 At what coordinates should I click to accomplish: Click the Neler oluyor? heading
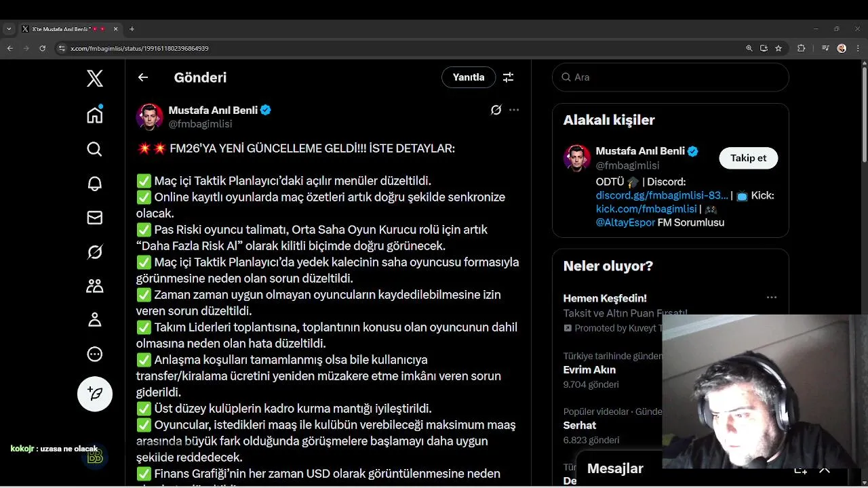point(608,266)
